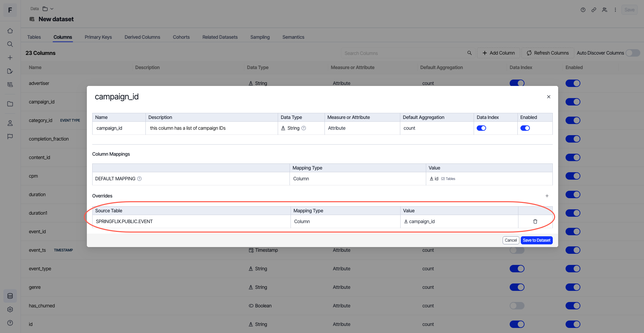Toggle Enabled switch for campaign_id in dialog
The height and width of the screenshot is (333, 644).
(525, 128)
